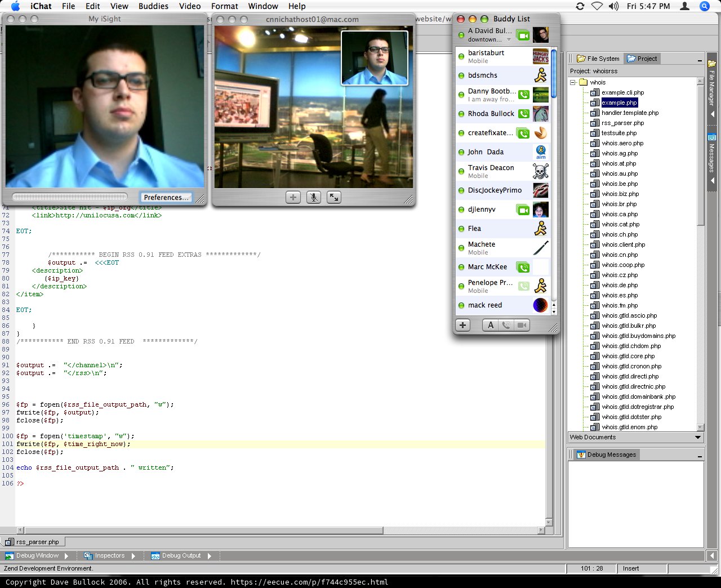Click the self-view thumbnail in video chat

point(375,58)
